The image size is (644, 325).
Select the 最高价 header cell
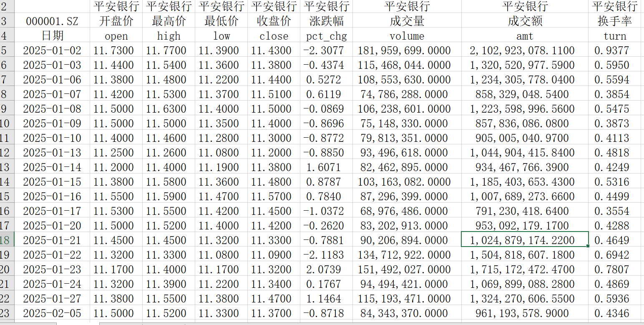pyautogui.click(x=169, y=21)
